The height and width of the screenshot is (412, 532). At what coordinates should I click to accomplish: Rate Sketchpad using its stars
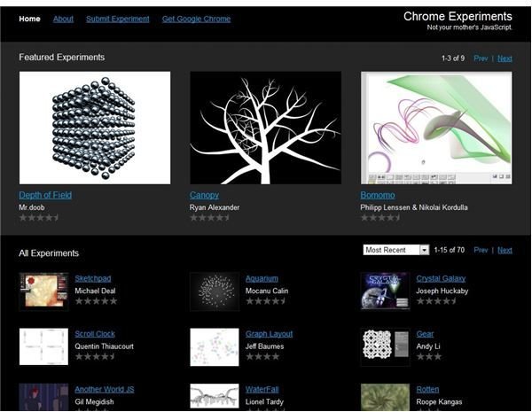pos(96,301)
